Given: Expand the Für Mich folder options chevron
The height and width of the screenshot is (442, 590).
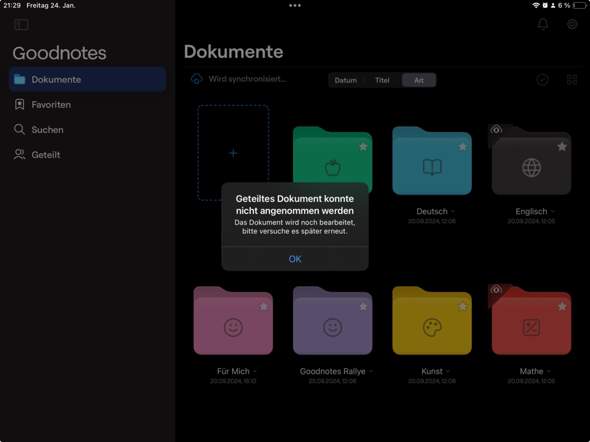Looking at the screenshot, I should [x=255, y=372].
